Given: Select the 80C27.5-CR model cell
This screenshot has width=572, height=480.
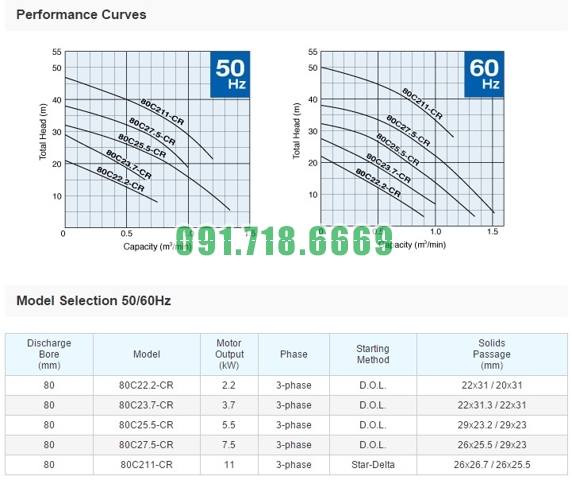Looking at the screenshot, I should pyautogui.click(x=146, y=445).
